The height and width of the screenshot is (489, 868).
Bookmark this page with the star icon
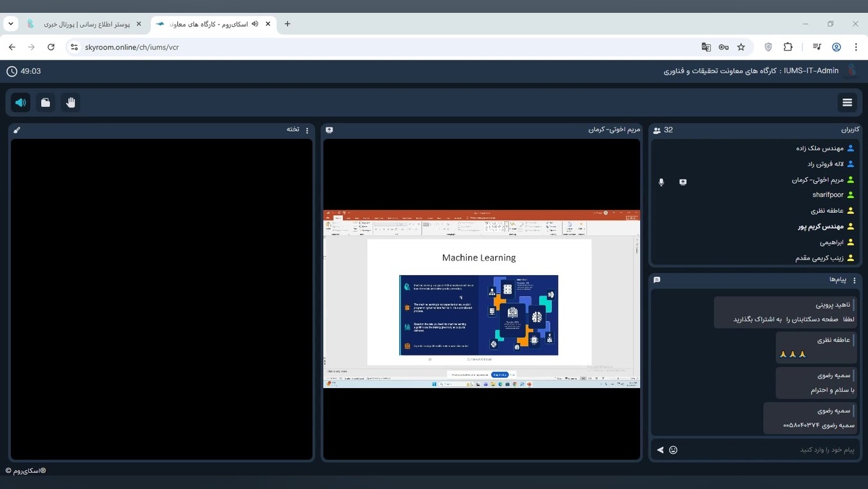[741, 47]
